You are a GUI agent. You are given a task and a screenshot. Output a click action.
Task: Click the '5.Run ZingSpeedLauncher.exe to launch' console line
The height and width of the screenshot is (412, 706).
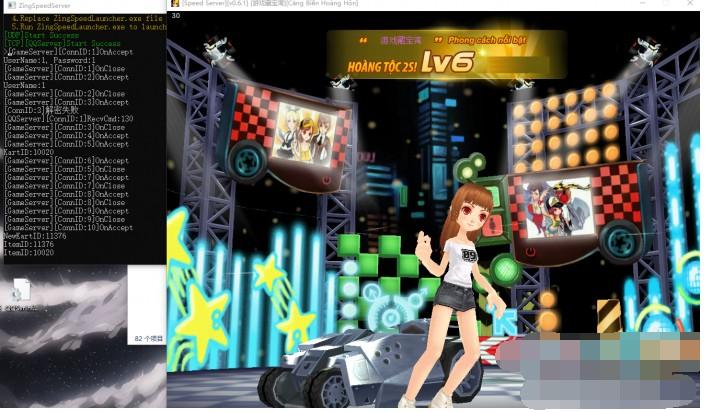point(88,27)
